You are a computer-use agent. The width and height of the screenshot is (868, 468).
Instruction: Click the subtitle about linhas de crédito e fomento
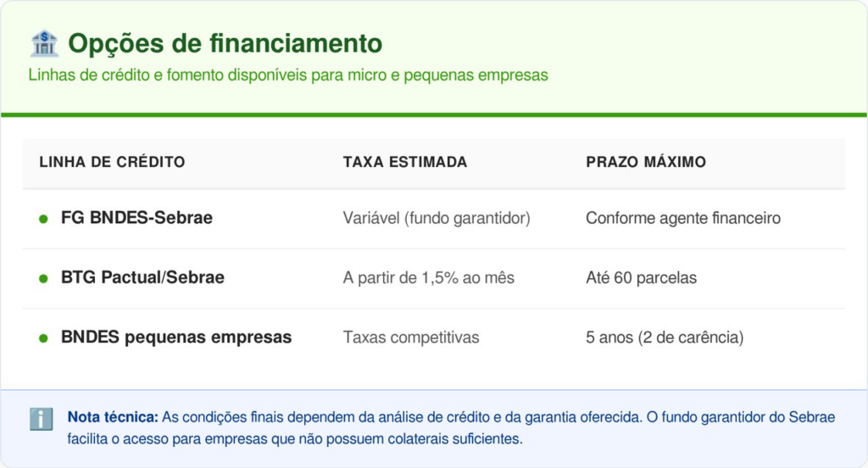click(288, 75)
